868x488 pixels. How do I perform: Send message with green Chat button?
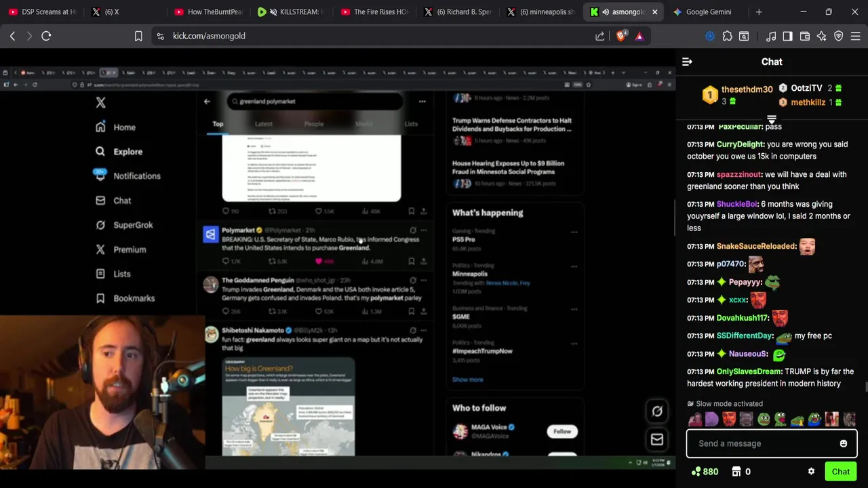click(x=841, y=472)
